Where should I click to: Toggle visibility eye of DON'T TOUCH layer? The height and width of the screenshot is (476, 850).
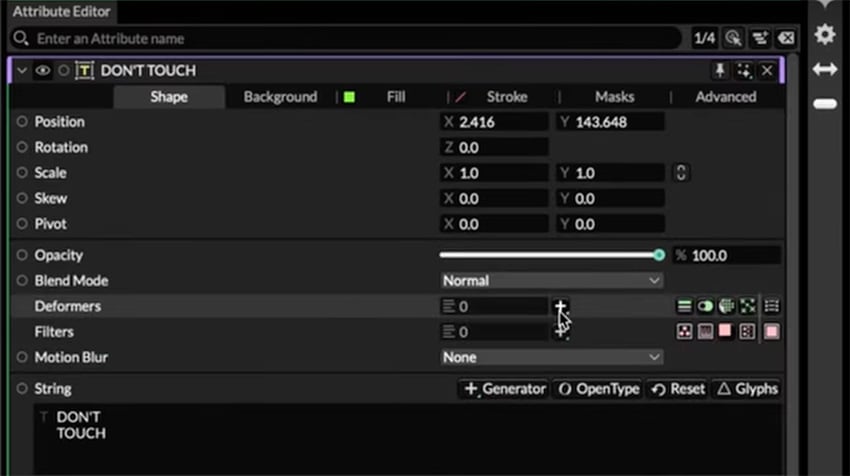pos(43,70)
